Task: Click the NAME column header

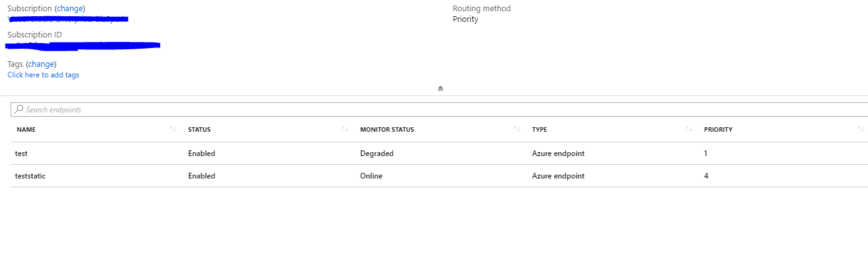Action: (26, 130)
